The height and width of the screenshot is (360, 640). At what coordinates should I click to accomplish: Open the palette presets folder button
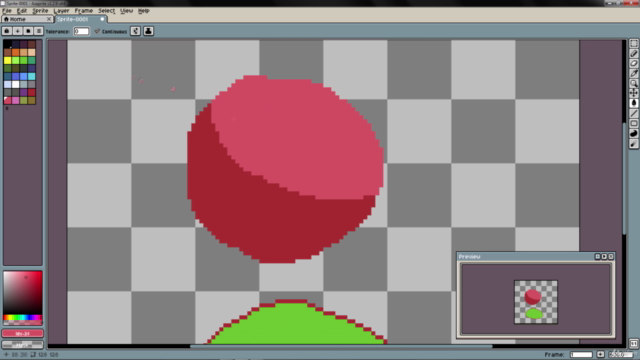pos(28,31)
